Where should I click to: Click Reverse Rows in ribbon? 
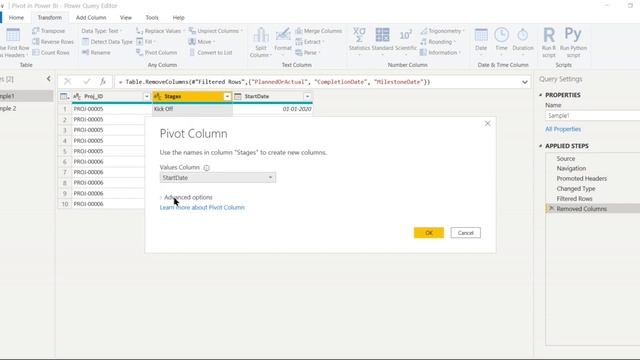(x=53, y=42)
